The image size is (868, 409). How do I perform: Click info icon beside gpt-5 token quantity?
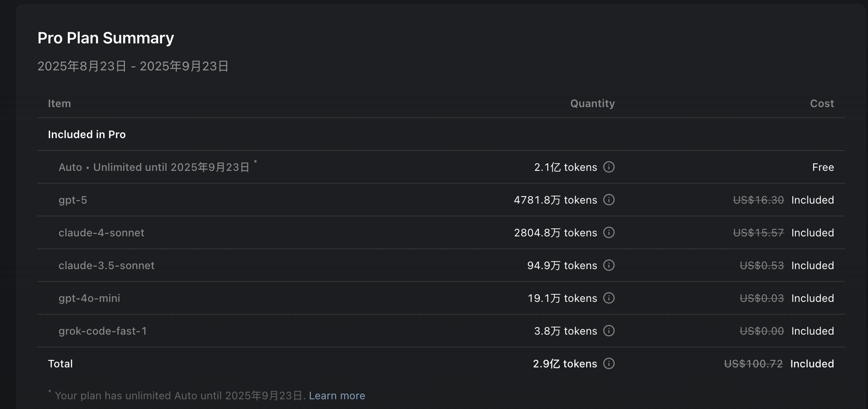609,200
